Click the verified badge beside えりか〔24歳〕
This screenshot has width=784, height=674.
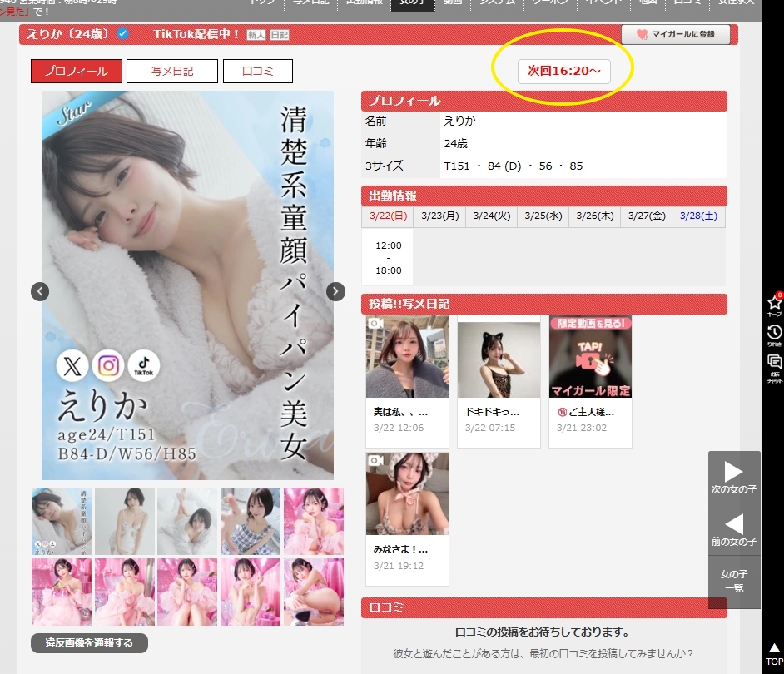tap(122, 33)
